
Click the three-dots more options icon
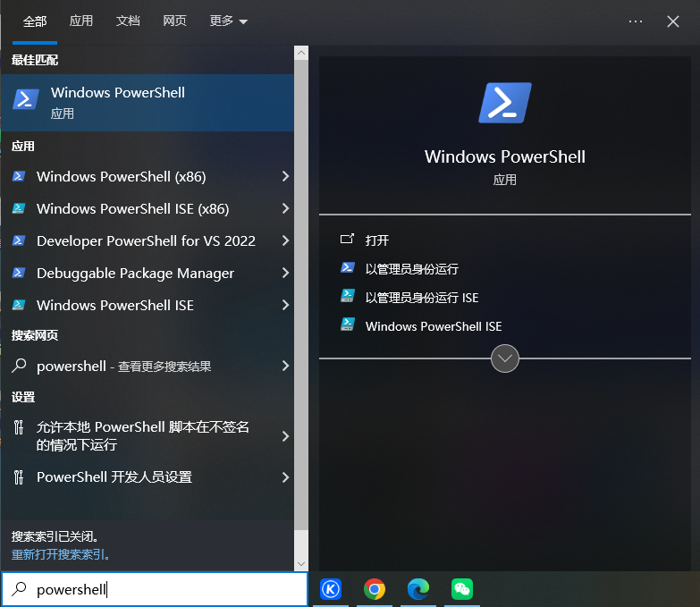click(x=636, y=21)
